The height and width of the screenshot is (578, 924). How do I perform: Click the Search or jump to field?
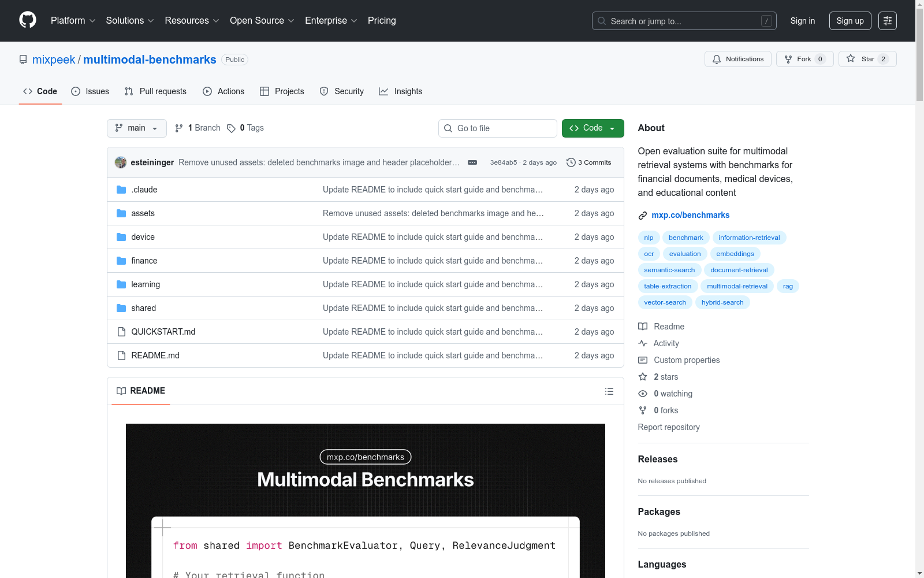click(684, 21)
